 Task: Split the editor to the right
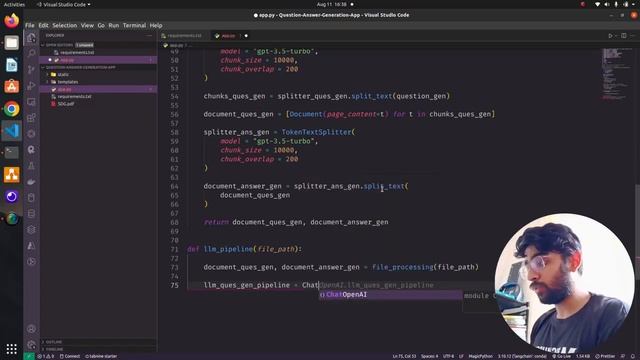click(624, 36)
